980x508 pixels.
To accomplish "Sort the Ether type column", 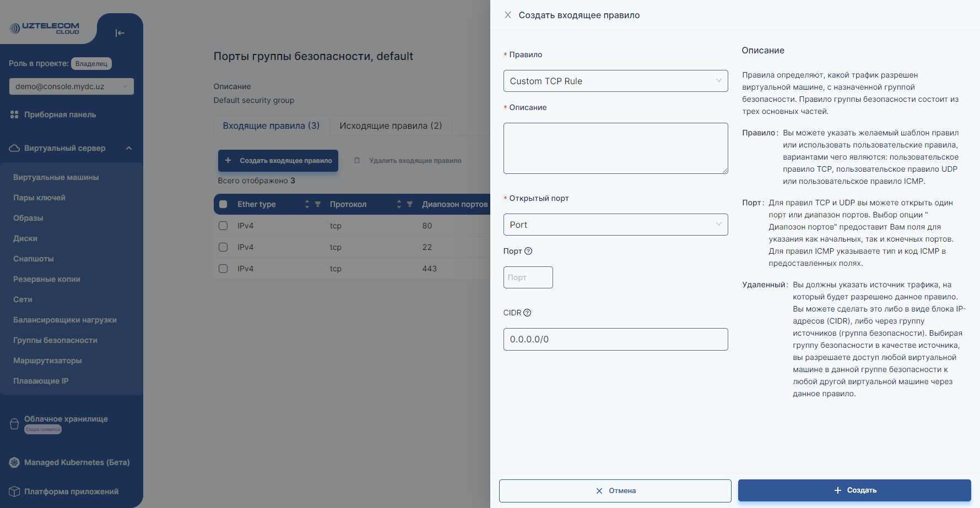I will (307, 204).
